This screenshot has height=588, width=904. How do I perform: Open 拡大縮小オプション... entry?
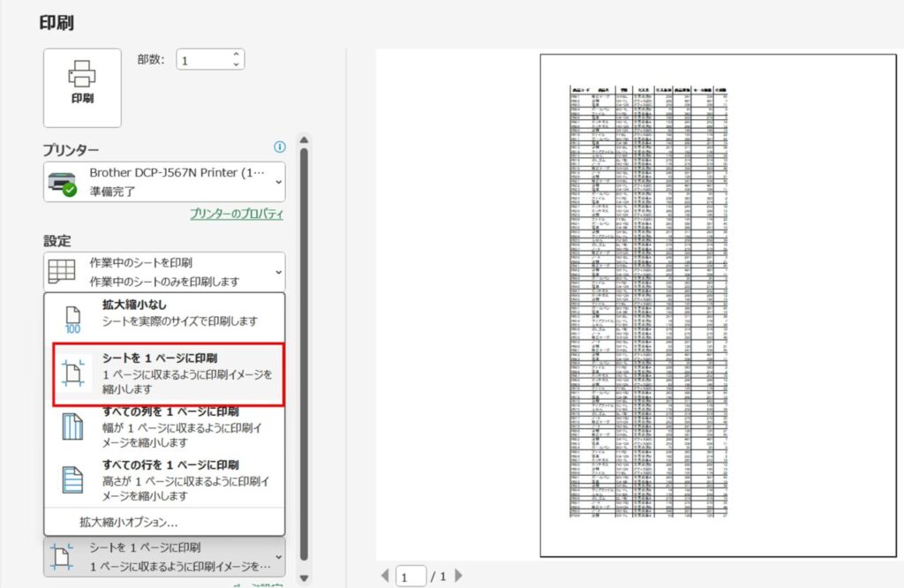tap(129, 523)
